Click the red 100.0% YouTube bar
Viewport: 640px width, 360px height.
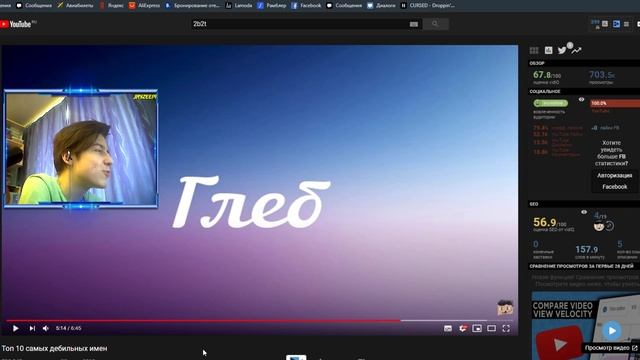click(x=615, y=103)
